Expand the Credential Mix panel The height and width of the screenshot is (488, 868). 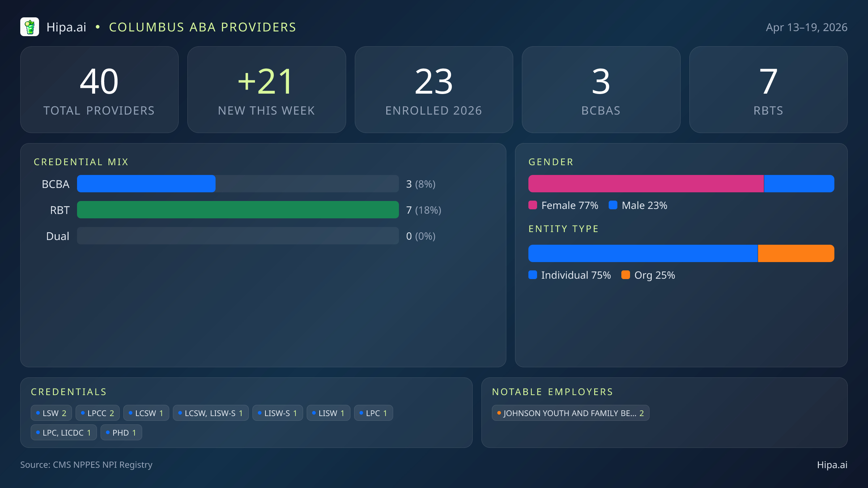pyautogui.click(x=81, y=162)
